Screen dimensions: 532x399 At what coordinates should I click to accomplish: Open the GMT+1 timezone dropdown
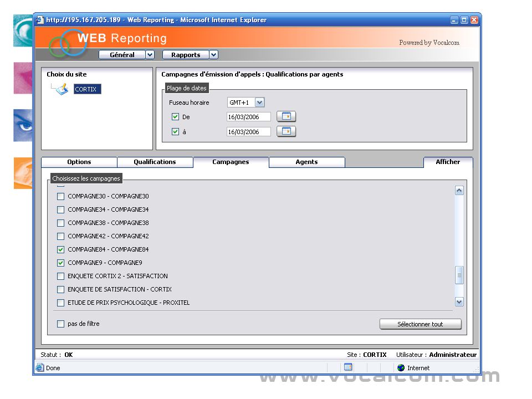[259, 102]
